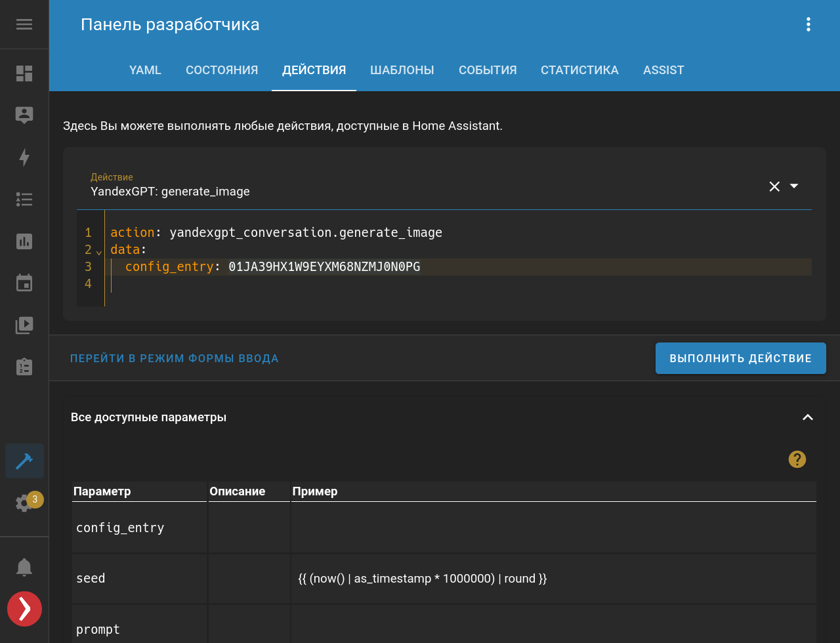Place cursor on empty line 4 of editor
Screen dimensions: 840x643
(459, 284)
